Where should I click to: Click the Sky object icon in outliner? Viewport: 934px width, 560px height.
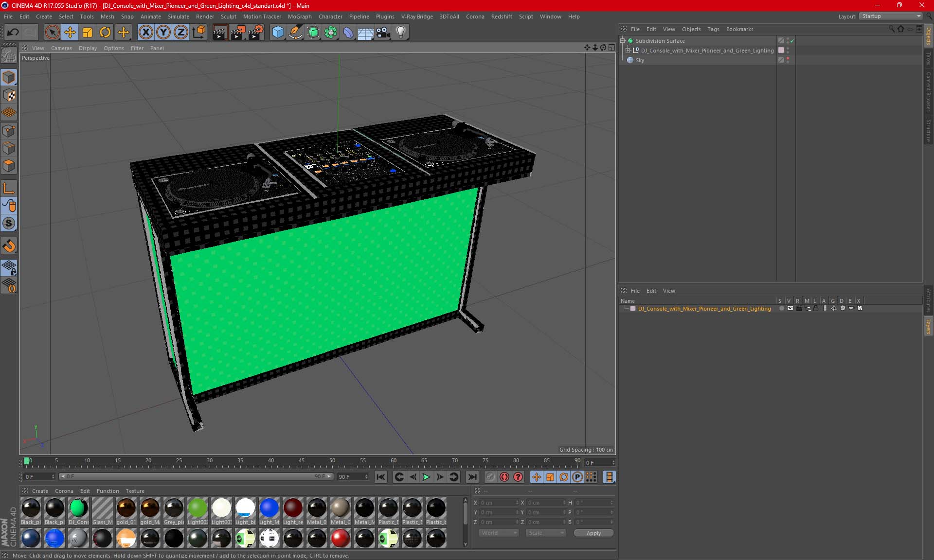coord(630,60)
